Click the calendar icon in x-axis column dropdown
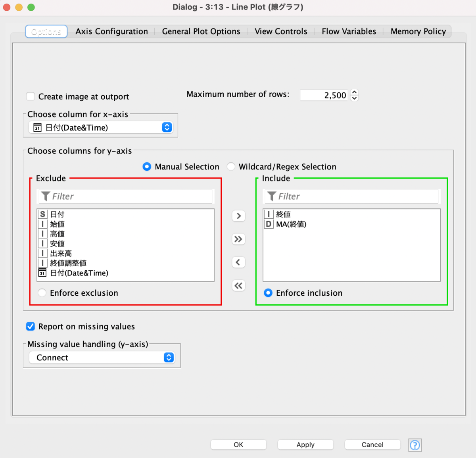 tap(37, 127)
